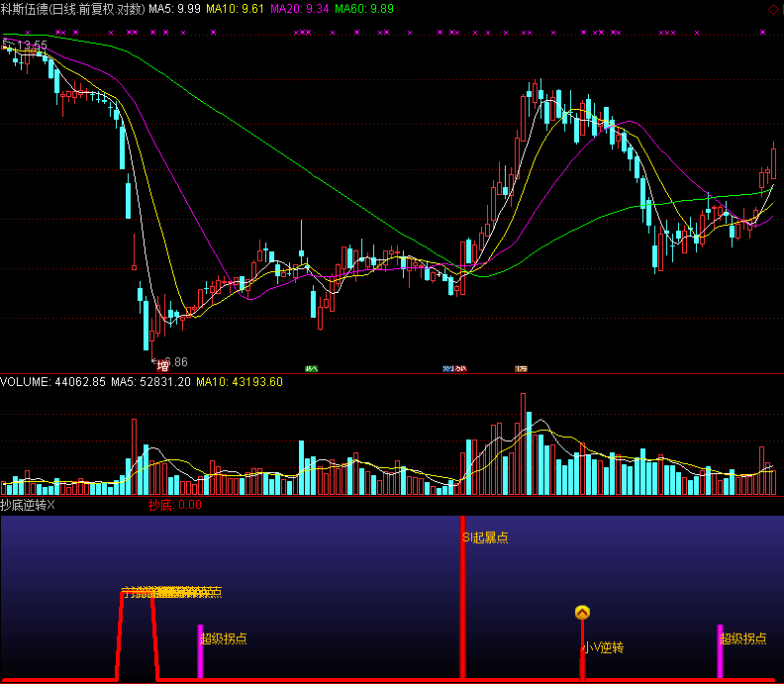Select the stock title 科斯伍德 chart header

click(x=72, y=9)
